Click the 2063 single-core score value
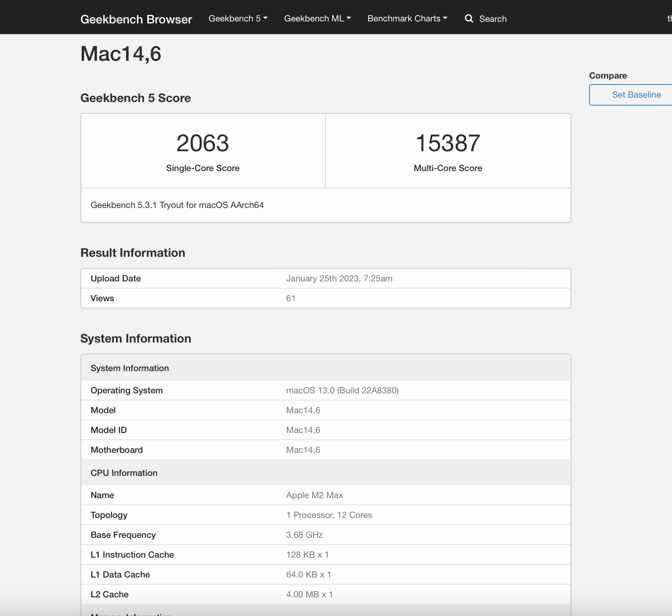 pyautogui.click(x=203, y=143)
